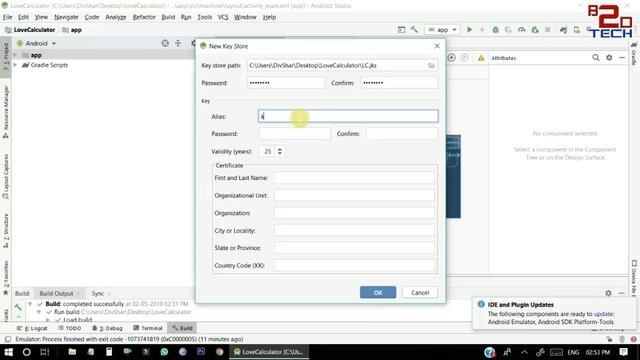
Task: Click the Run app play icon
Action: point(469,29)
